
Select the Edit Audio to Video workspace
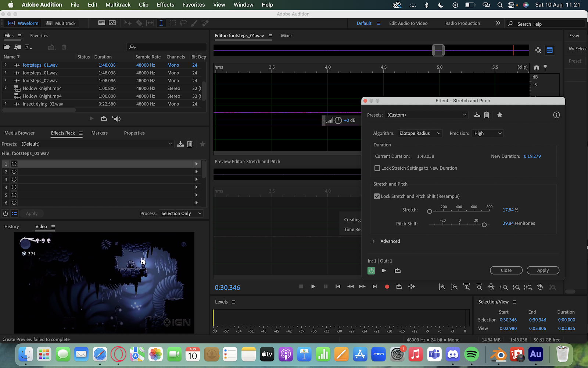[408, 23]
